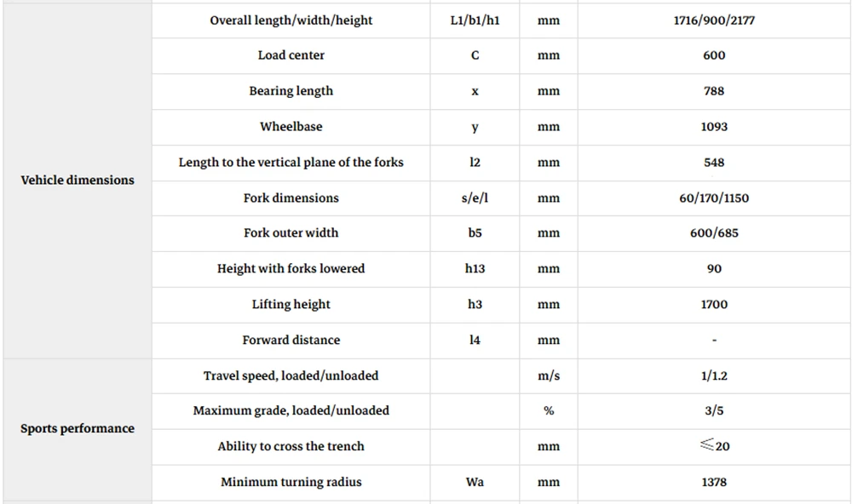Viewport: 852px width, 504px height.
Task: Select the Vehicle dimensions category cell
Action: click(78, 180)
